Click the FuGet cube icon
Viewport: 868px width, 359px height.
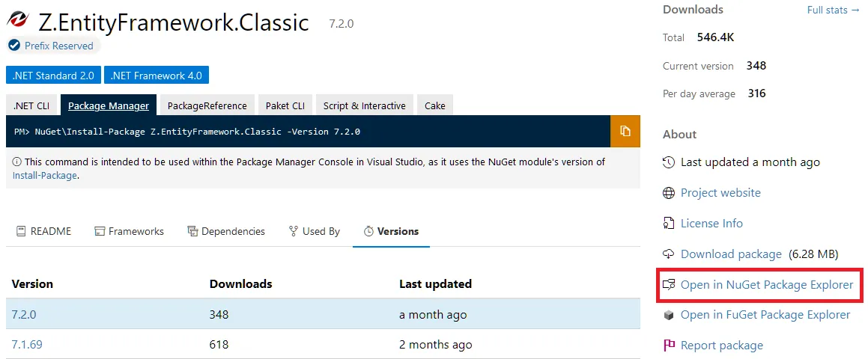pyautogui.click(x=669, y=316)
